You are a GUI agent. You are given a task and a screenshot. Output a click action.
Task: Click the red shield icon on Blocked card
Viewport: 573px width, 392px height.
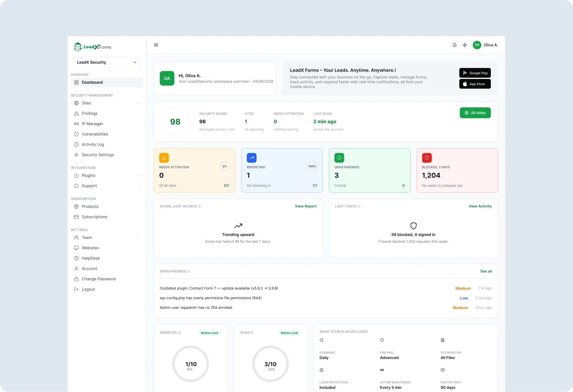pos(427,158)
